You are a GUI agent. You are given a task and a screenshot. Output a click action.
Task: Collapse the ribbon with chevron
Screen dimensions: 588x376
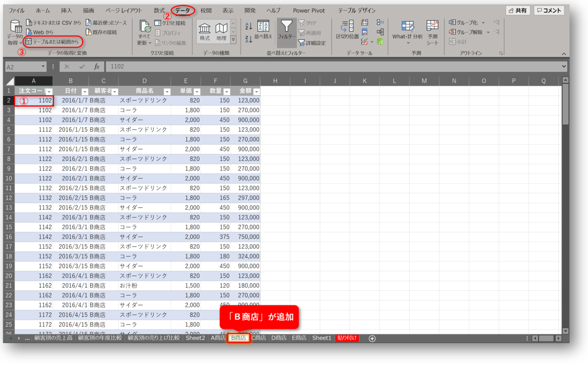click(x=564, y=53)
